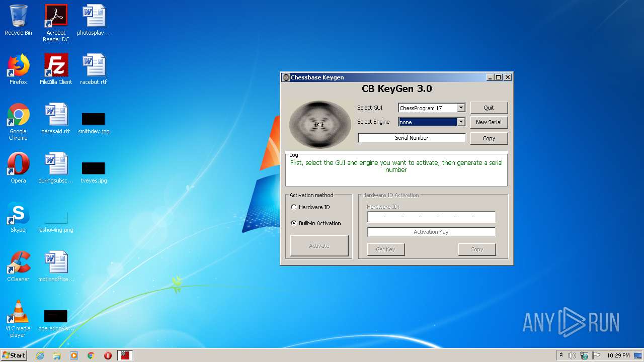Click the Quit button
Image resolution: width=644 pixels, height=362 pixels.
coord(489,108)
